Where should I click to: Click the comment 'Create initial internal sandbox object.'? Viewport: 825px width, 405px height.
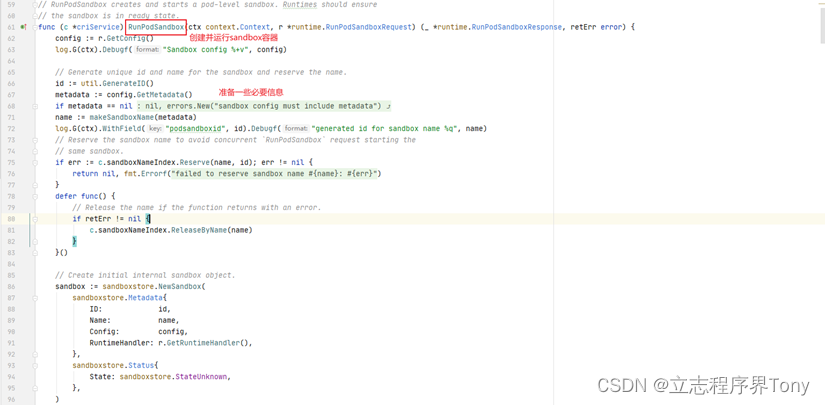[x=145, y=275]
